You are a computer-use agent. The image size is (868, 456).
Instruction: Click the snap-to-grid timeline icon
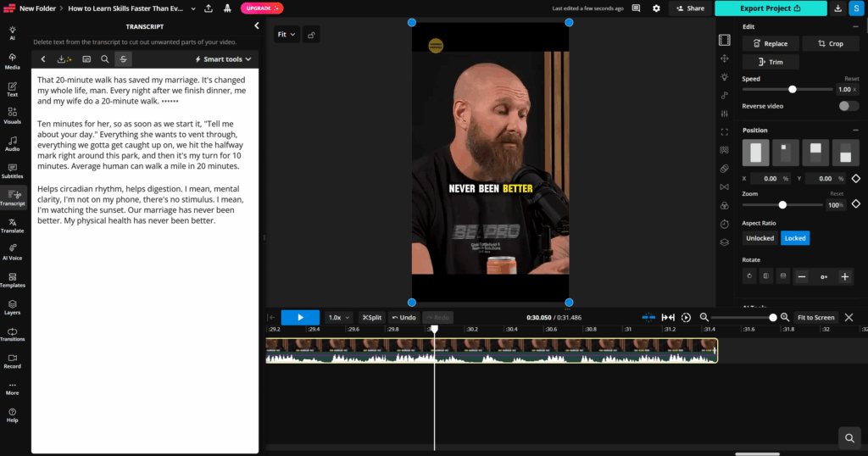pyautogui.click(x=648, y=318)
